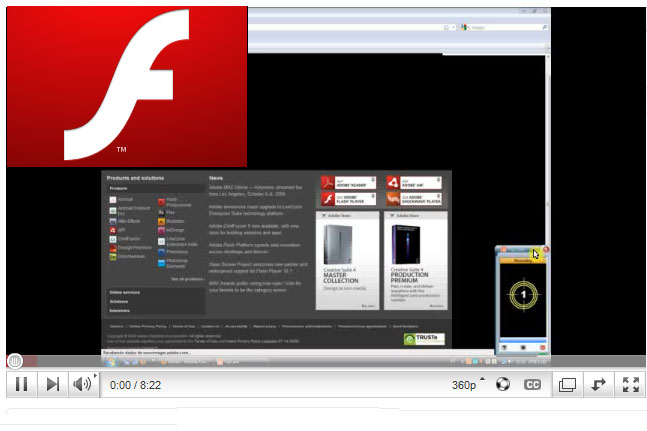647x431 pixels.
Task: Click Buy now under Production Premium
Action: 436,306
